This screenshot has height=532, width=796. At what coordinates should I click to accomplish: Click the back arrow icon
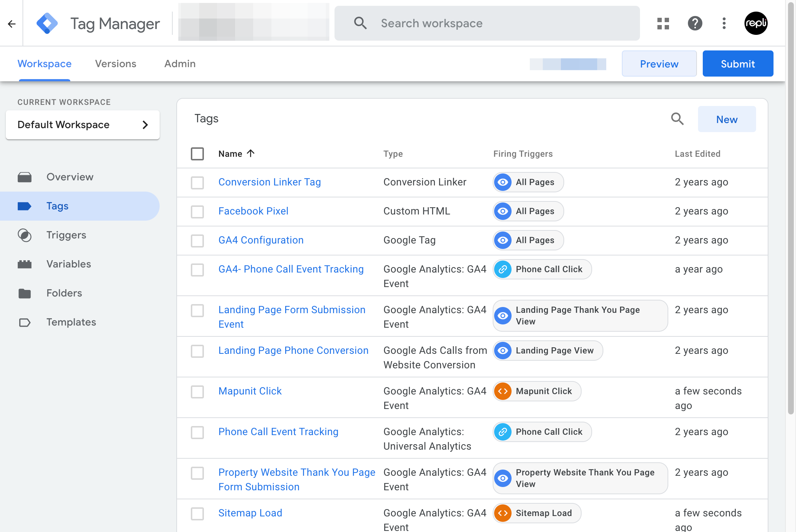point(12,24)
